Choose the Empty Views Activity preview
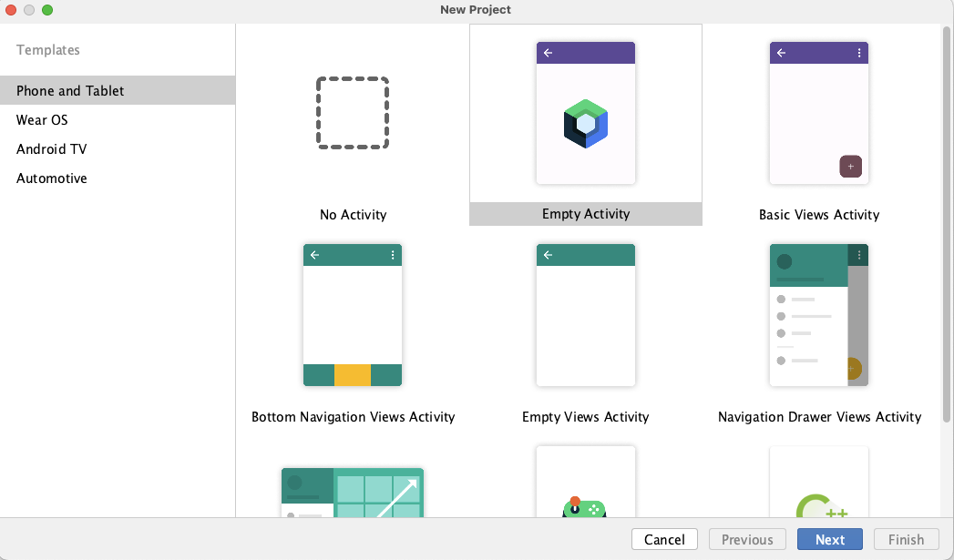Viewport: 954px width, 560px height. [585, 315]
